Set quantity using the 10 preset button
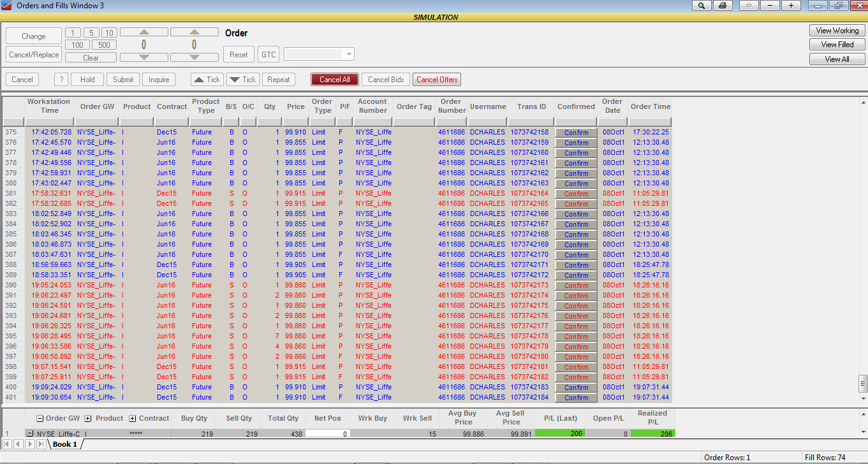868x464 pixels. 109,33
